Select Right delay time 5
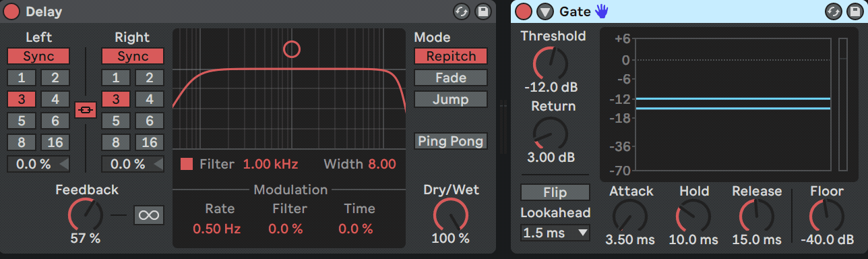868x259 pixels. pyautogui.click(x=117, y=121)
